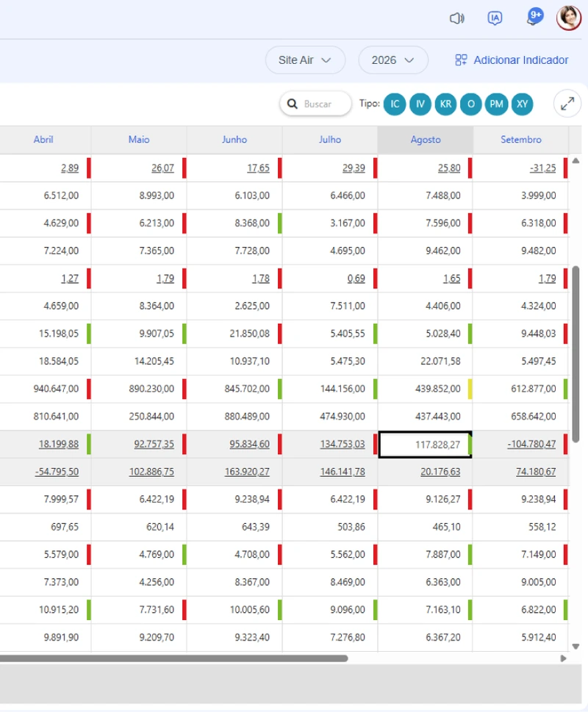This screenshot has width=588, height=712.
Task: Click the Abril column header
Action: click(43, 140)
